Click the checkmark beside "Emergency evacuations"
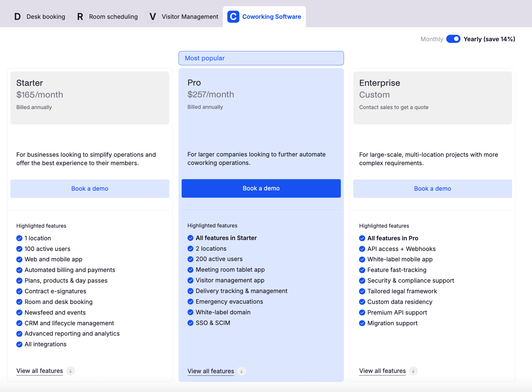 [190, 301]
